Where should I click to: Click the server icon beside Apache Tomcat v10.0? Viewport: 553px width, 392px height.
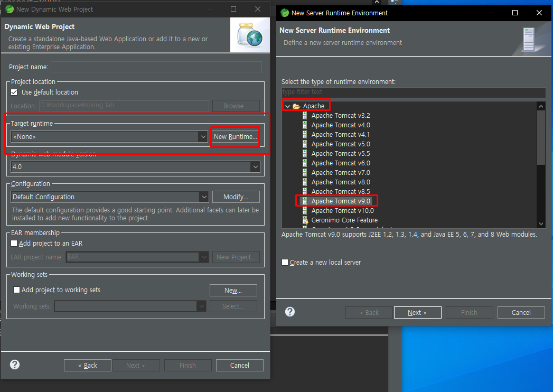pyautogui.click(x=305, y=211)
